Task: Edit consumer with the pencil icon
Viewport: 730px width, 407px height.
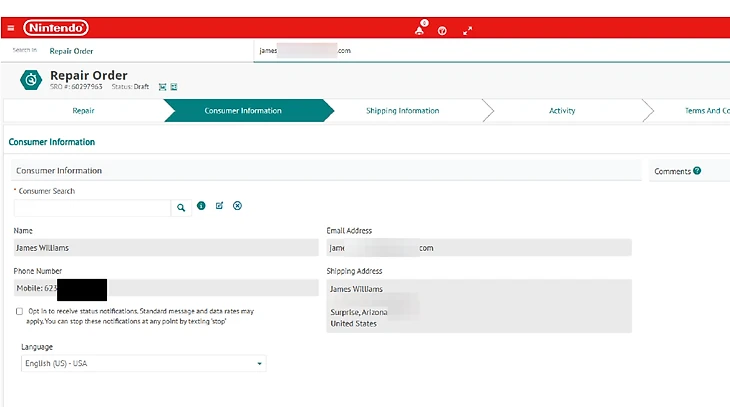Action: [x=219, y=206]
